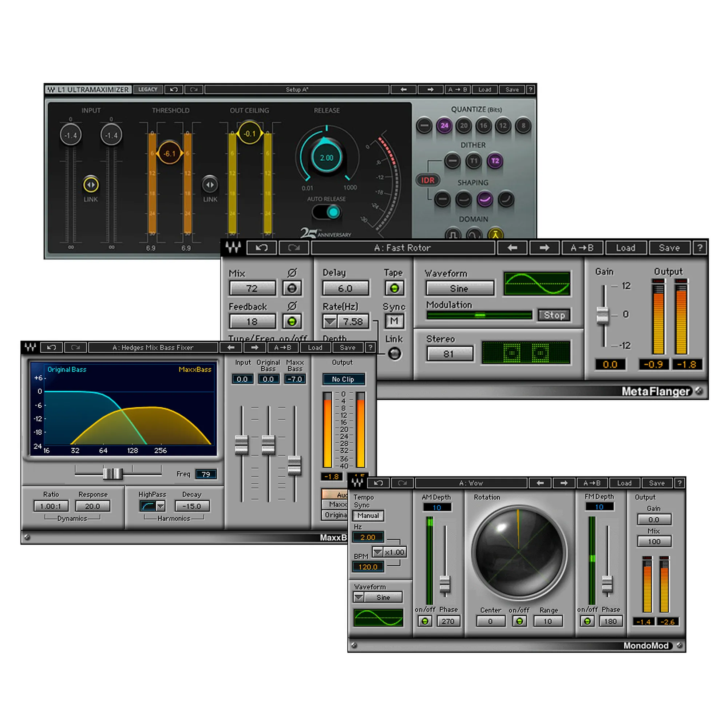Open Load menu in L1 Ultramaximizer
Image resolution: width=728 pixels, height=728 pixels.
point(484,89)
